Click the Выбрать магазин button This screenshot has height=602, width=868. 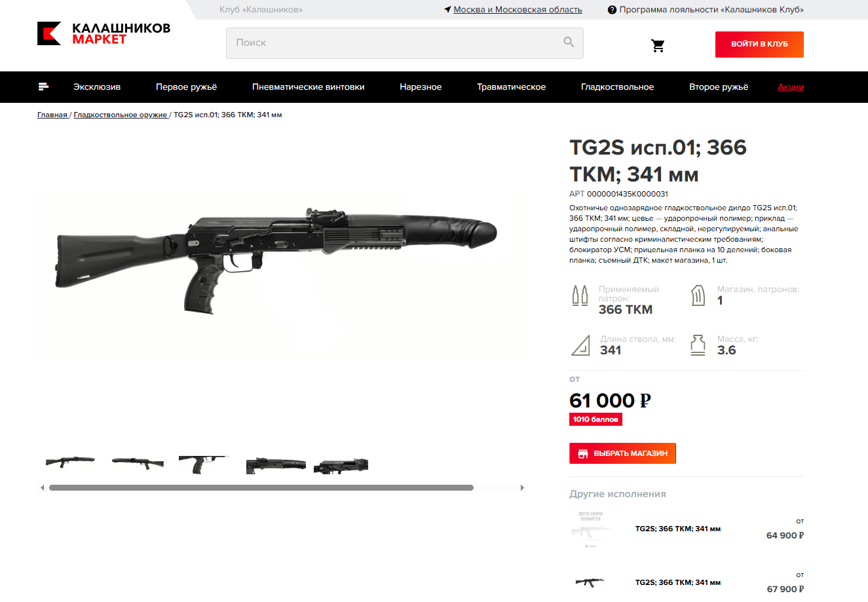click(x=622, y=453)
